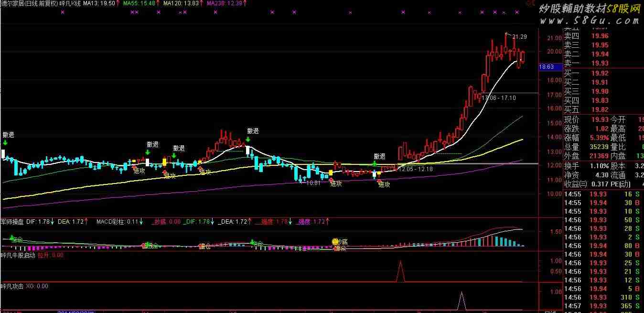Click the 18.63 blue price tag
Screen dimensions: 644x313
(547, 67)
